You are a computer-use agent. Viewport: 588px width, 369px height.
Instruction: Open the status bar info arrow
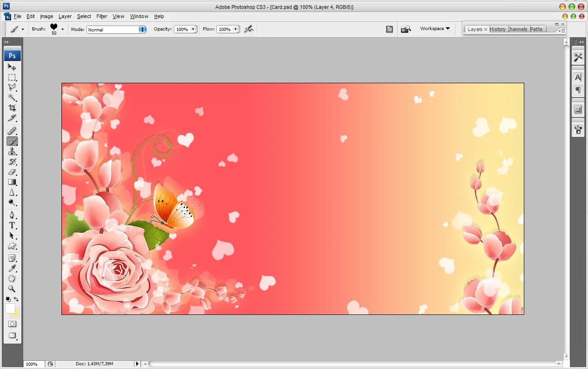point(137,364)
